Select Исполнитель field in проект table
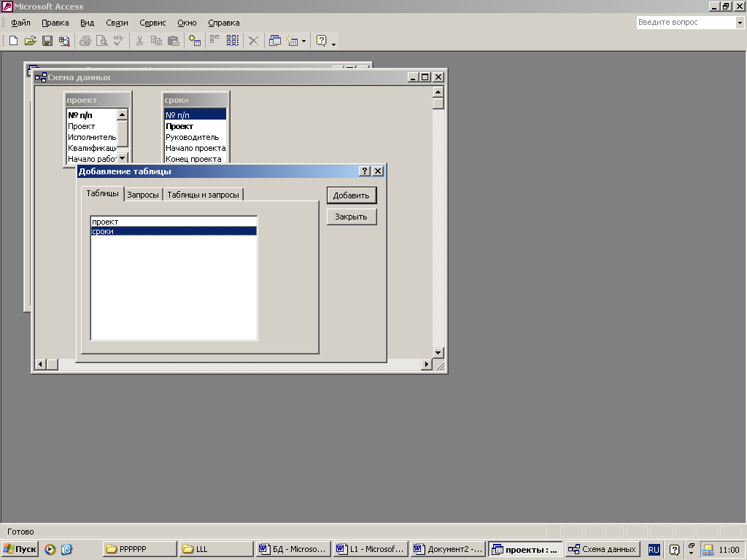Viewport: 747px width, 560px height. point(91,137)
